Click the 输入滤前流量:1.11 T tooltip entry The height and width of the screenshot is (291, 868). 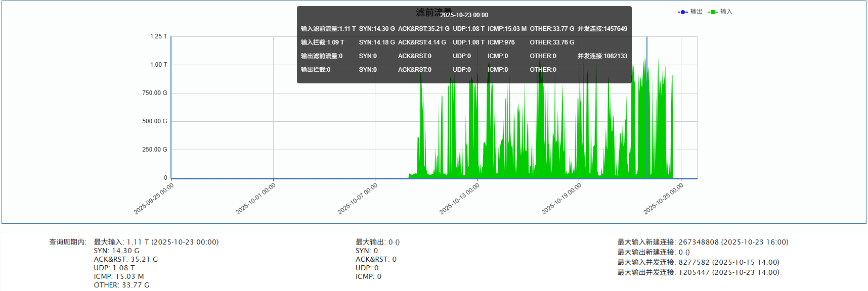[328, 29]
